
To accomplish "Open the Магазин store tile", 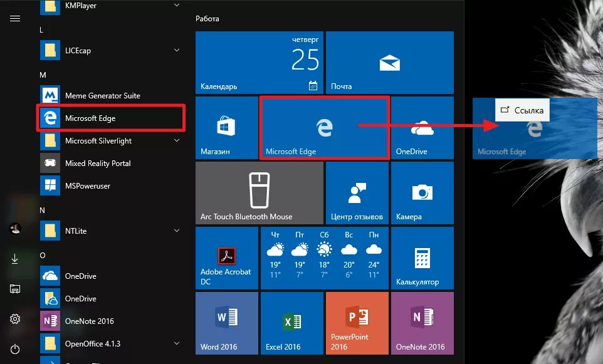I will coord(227,128).
